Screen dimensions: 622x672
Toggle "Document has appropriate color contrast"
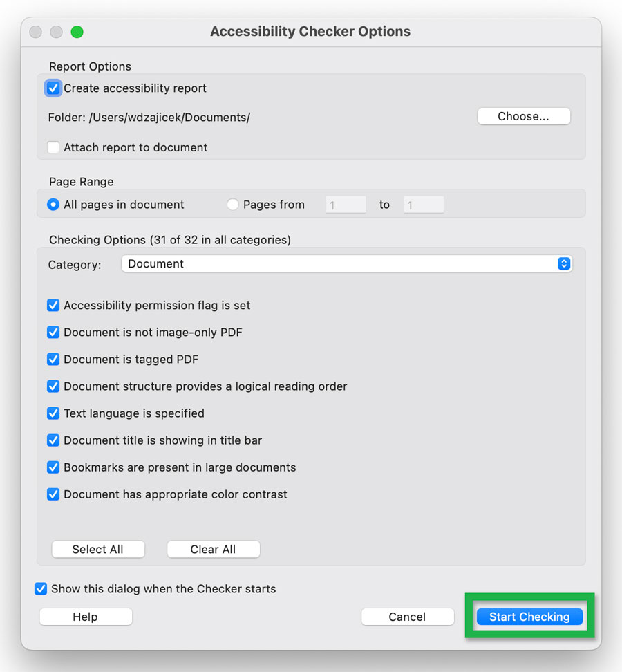click(53, 494)
